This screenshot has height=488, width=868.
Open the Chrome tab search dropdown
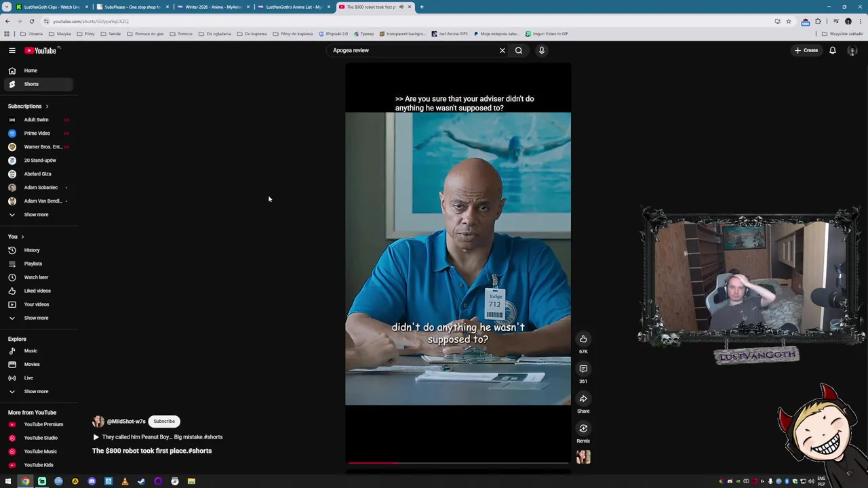pos(7,7)
